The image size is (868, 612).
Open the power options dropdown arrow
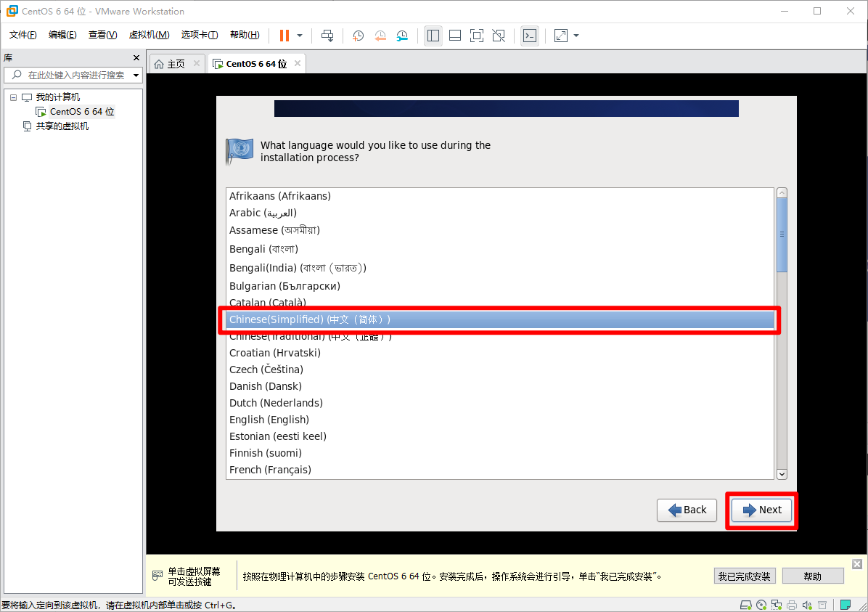(300, 36)
